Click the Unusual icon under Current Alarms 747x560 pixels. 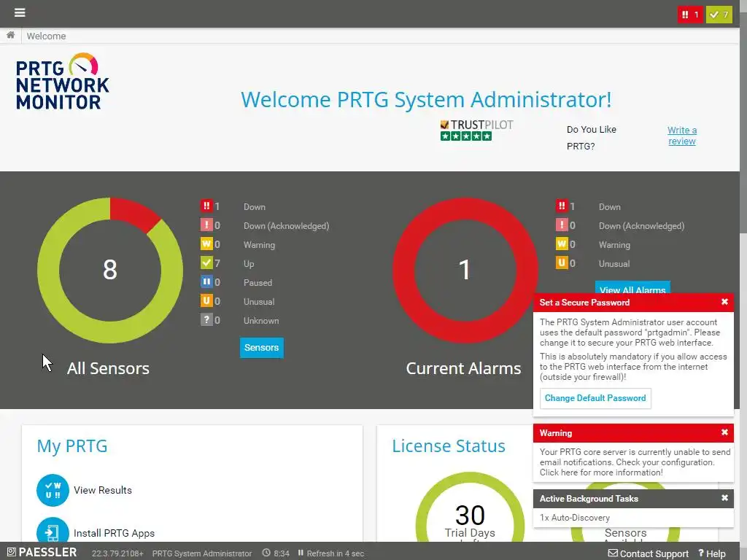(x=562, y=262)
